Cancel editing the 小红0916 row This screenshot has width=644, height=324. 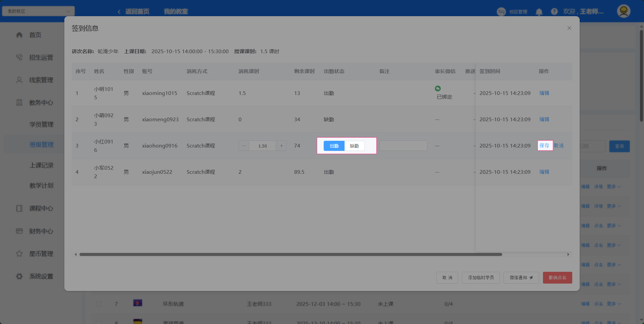click(558, 145)
